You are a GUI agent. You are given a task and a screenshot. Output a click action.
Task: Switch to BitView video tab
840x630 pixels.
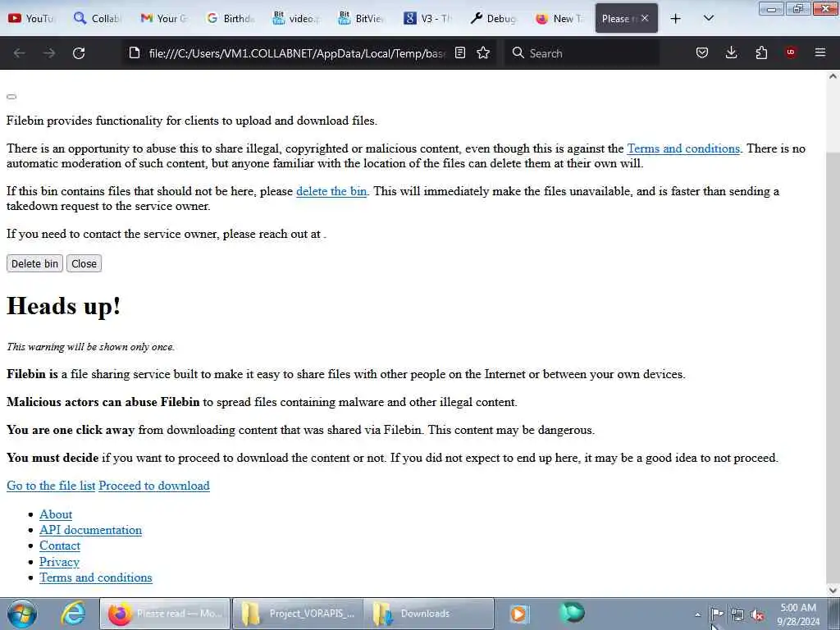[295, 18]
